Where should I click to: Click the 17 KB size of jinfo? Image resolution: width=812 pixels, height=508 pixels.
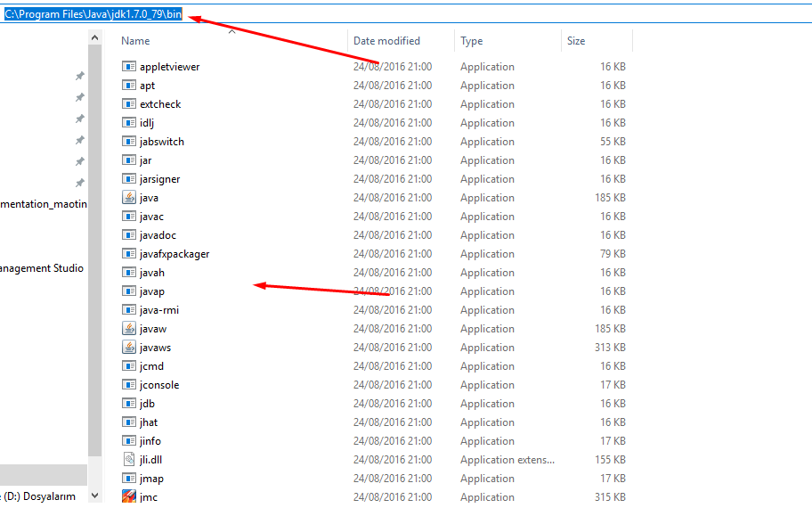click(613, 440)
